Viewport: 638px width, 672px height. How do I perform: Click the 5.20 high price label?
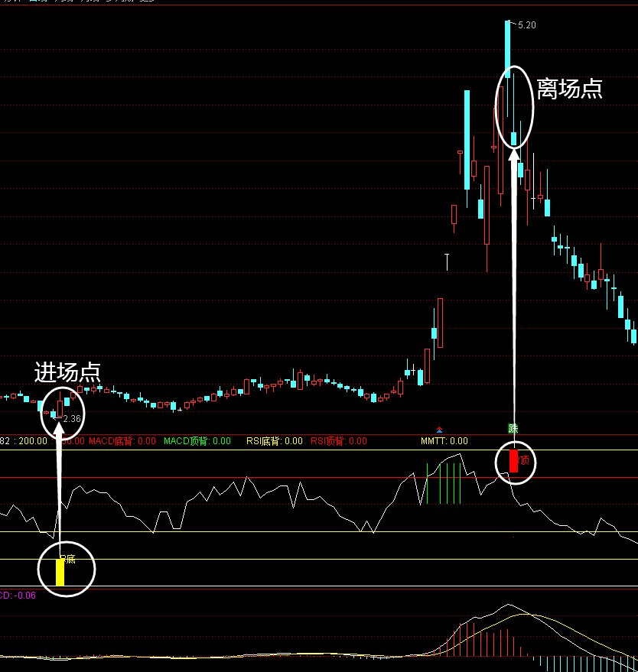click(526, 25)
